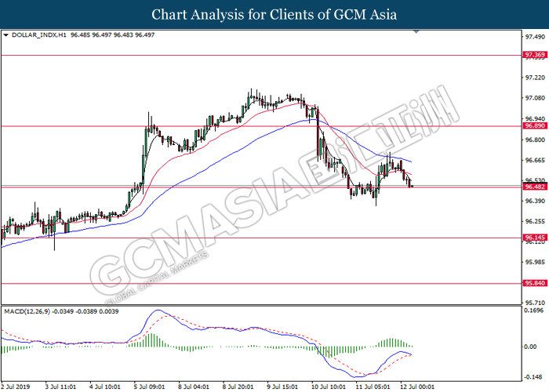549x392 pixels.
Task: Click the 97.220 price axis value
Action: [x=536, y=78]
